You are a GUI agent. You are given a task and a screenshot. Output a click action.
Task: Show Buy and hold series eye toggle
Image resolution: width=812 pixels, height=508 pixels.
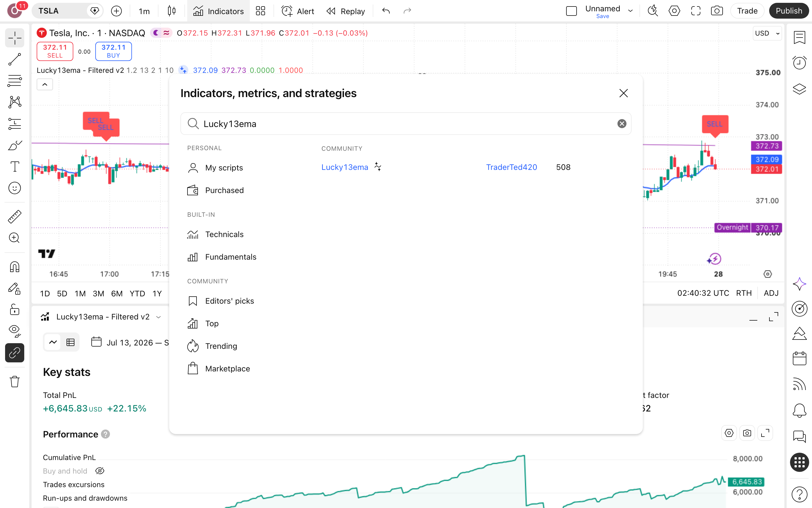point(100,471)
